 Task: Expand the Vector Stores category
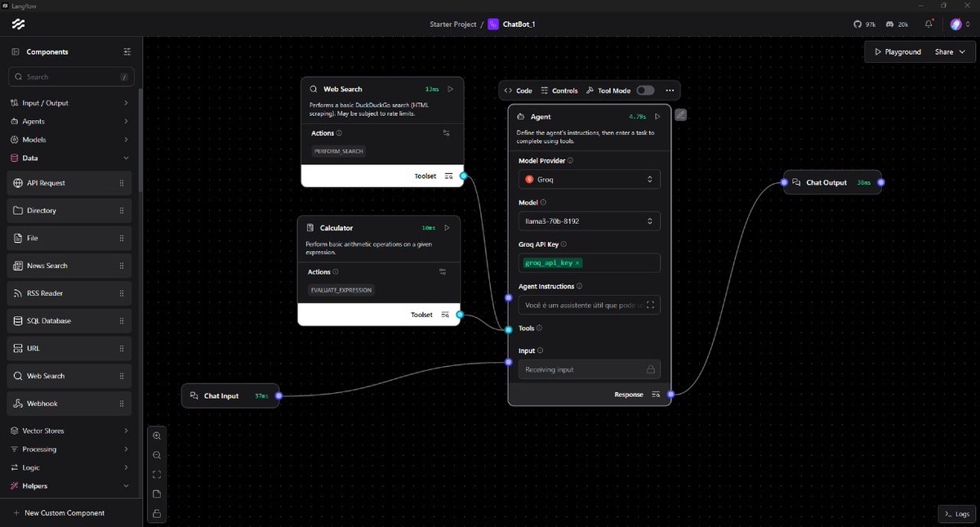70,431
